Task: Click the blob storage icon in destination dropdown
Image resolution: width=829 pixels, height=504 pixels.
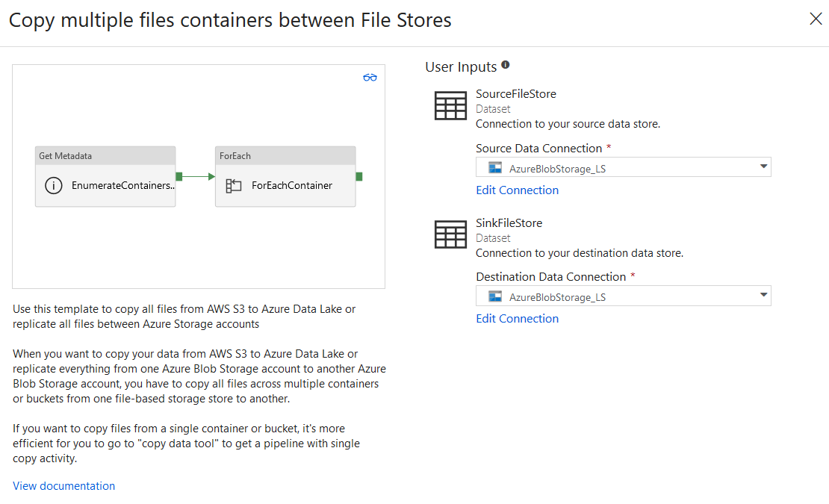Action: pyautogui.click(x=494, y=296)
